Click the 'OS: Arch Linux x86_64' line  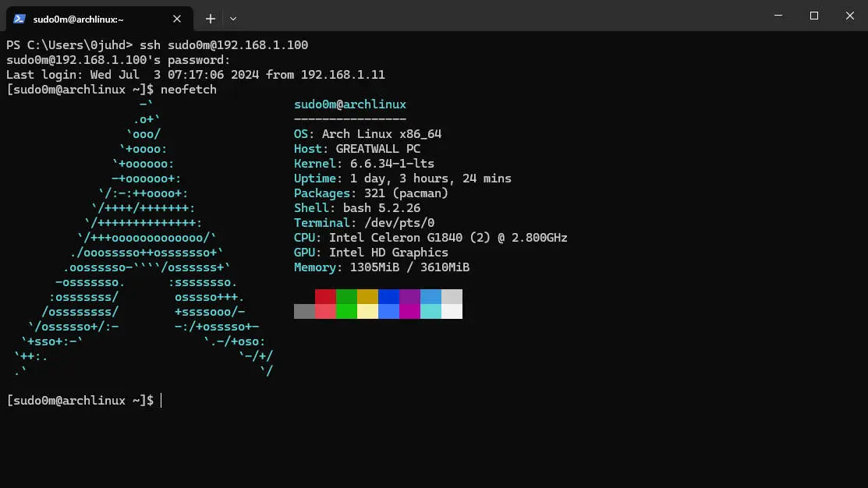367,134
